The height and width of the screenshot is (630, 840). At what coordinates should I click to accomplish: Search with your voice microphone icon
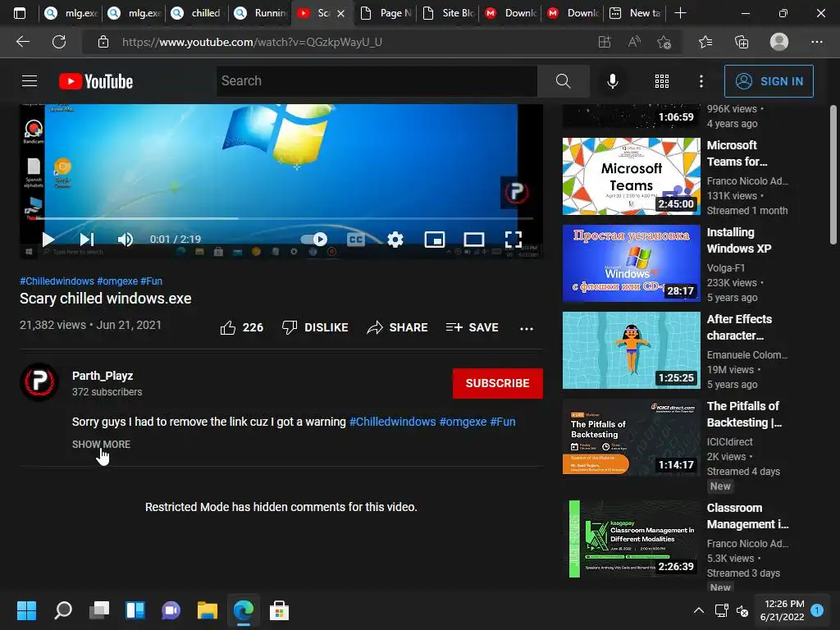(x=612, y=81)
